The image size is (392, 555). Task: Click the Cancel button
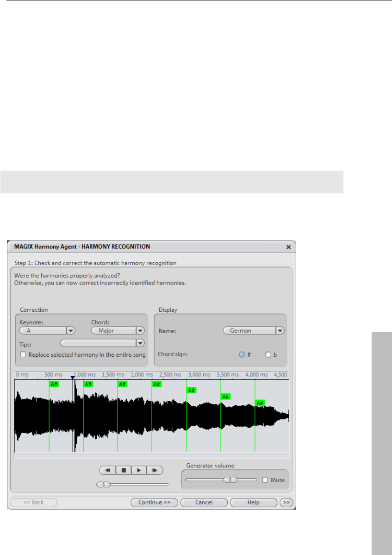coord(204,502)
